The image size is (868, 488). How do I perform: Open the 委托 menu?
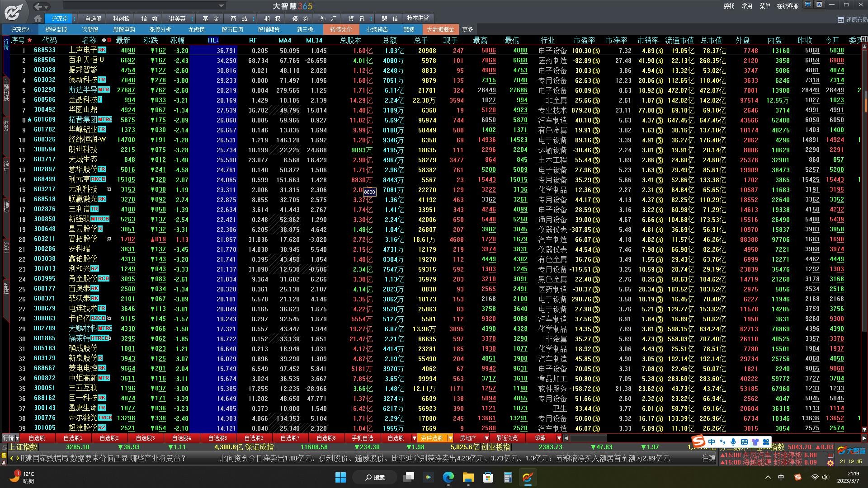[x=728, y=6]
